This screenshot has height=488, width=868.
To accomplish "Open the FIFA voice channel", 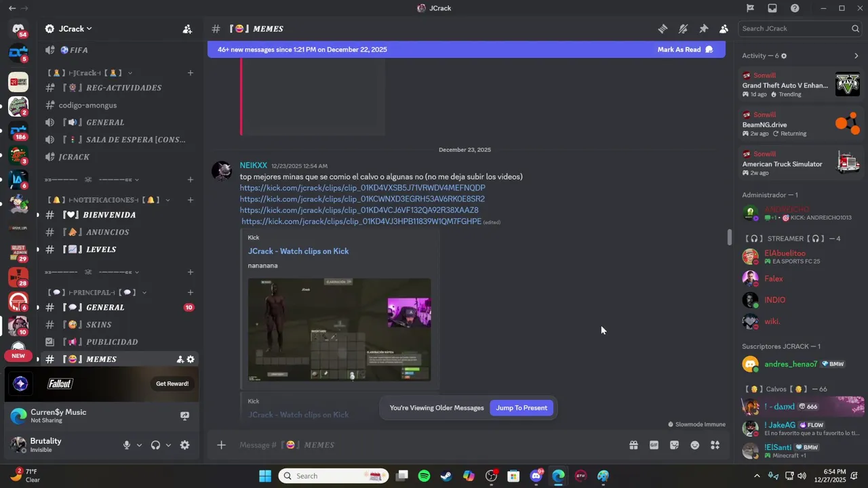I will [119, 50].
